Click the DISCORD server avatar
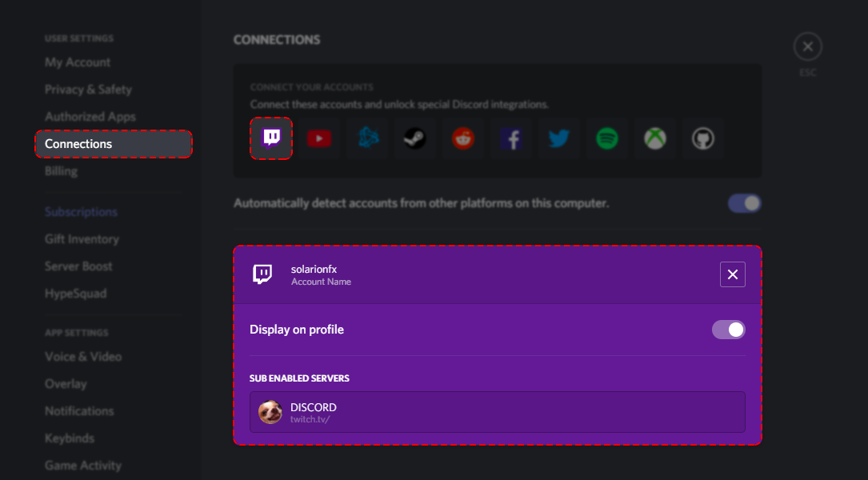This screenshot has width=868, height=480. pos(270,413)
